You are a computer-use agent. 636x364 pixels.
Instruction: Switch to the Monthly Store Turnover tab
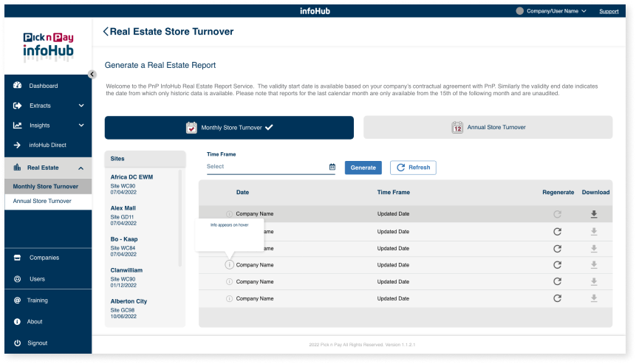[229, 128]
